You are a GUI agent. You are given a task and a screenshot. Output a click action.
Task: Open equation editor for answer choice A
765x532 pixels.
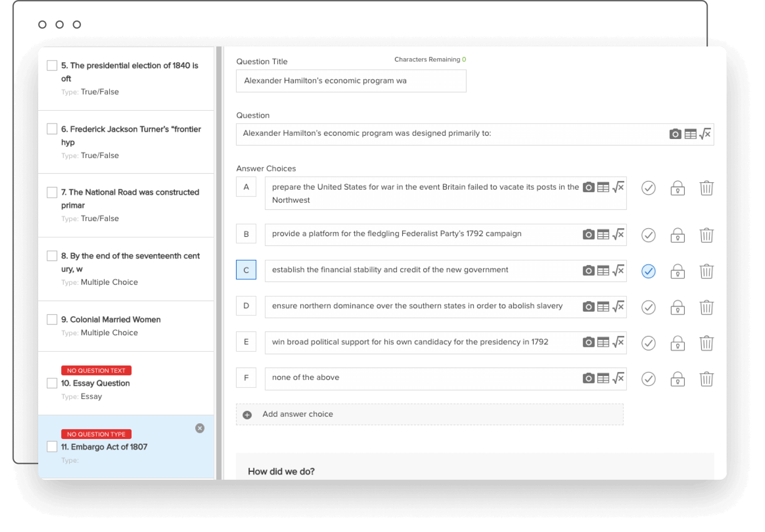click(618, 187)
